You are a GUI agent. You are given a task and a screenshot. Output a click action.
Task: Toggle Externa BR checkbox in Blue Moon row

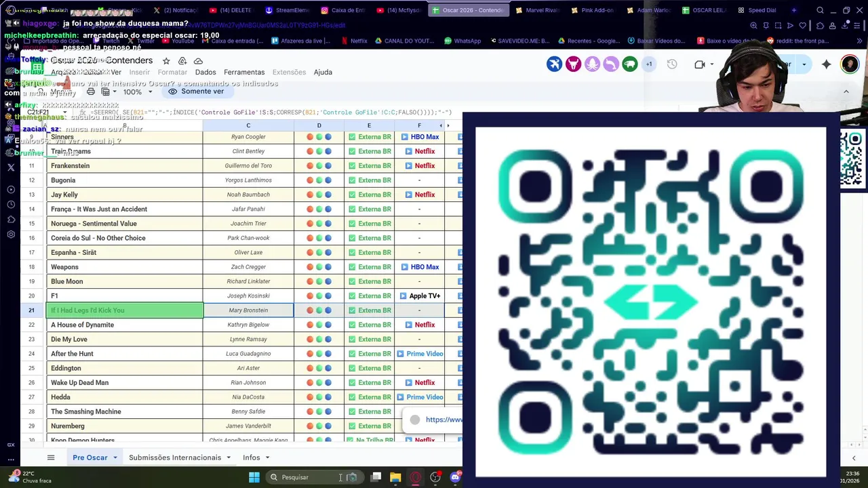point(352,281)
